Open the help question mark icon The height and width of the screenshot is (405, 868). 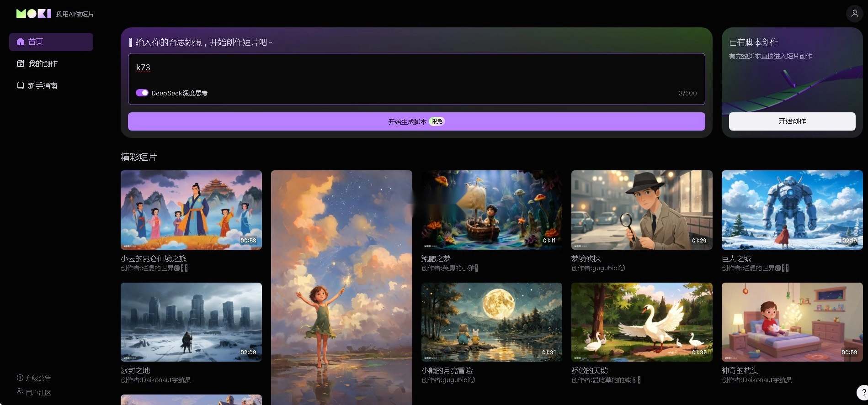tap(863, 392)
